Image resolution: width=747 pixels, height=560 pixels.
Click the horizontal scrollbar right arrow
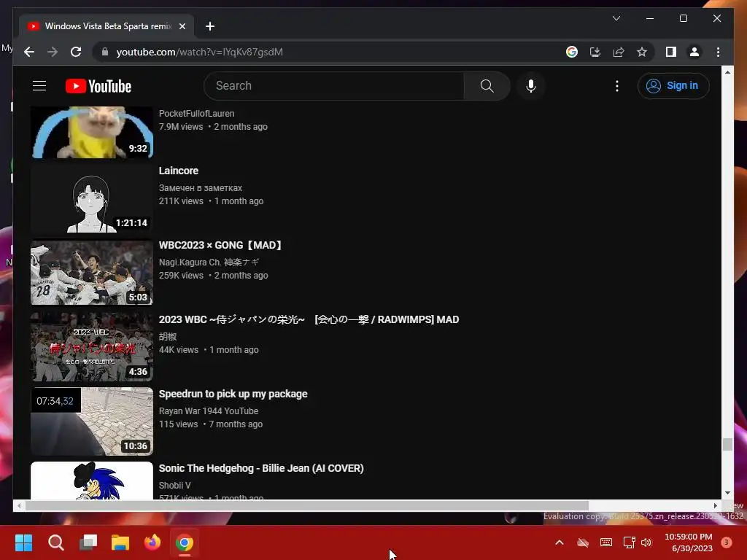point(715,505)
